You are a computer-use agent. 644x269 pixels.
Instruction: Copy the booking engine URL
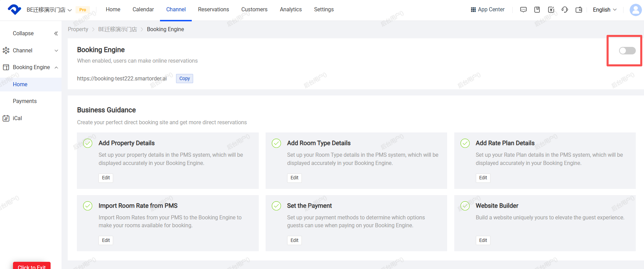tap(184, 79)
